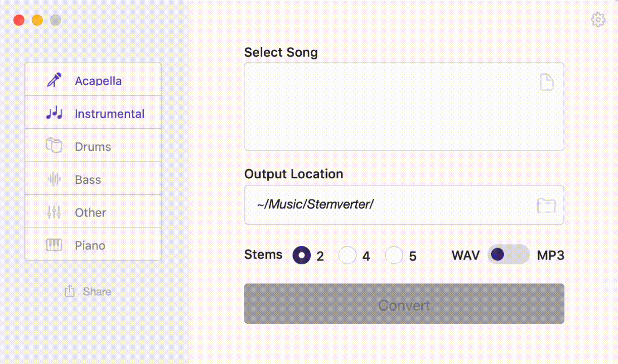Open settings with the gear icon
This screenshot has width=618, height=364.
(x=598, y=20)
